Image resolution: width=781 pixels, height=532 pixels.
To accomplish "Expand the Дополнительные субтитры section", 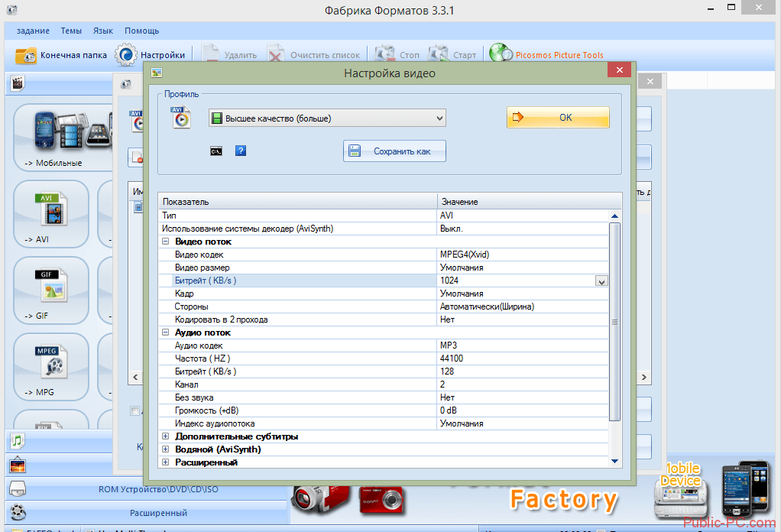I will (x=166, y=436).
